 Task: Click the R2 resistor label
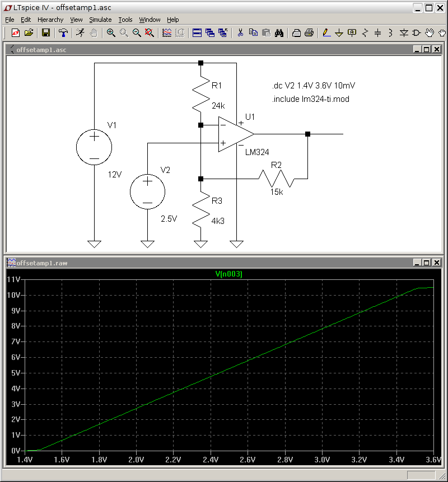point(276,165)
